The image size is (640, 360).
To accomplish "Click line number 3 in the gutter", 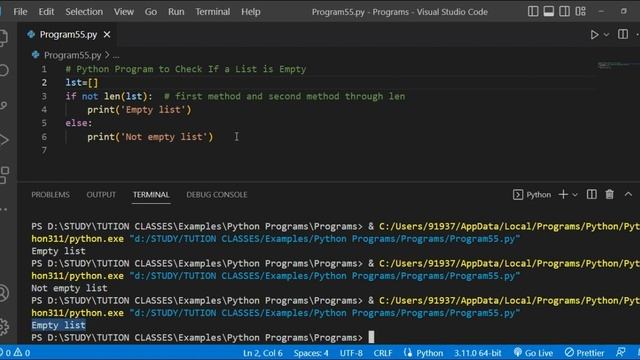I will click(44, 96).
